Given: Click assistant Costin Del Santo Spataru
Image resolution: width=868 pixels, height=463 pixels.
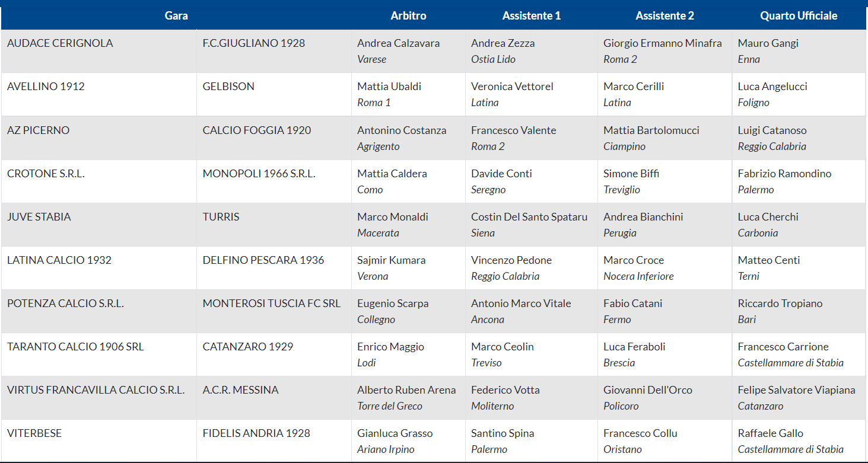Looking at the screenshot, I should click(529, 217).
